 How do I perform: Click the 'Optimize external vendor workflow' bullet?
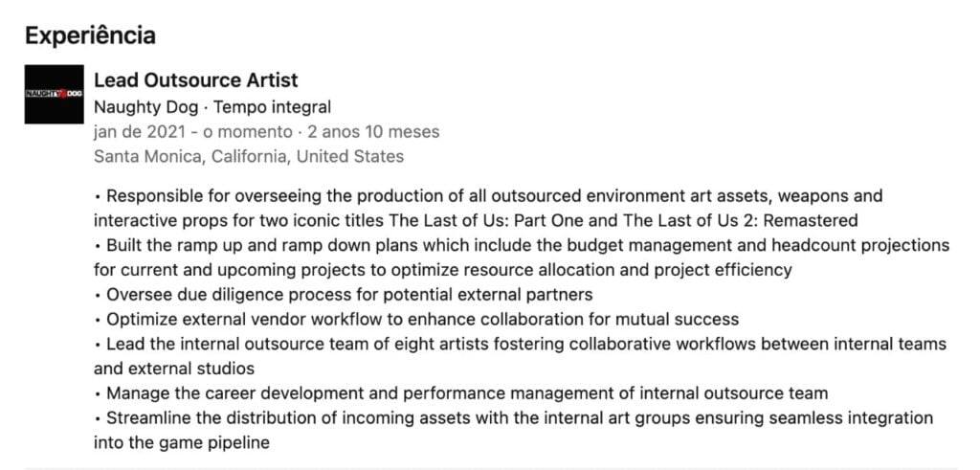[x=416, y=320]
